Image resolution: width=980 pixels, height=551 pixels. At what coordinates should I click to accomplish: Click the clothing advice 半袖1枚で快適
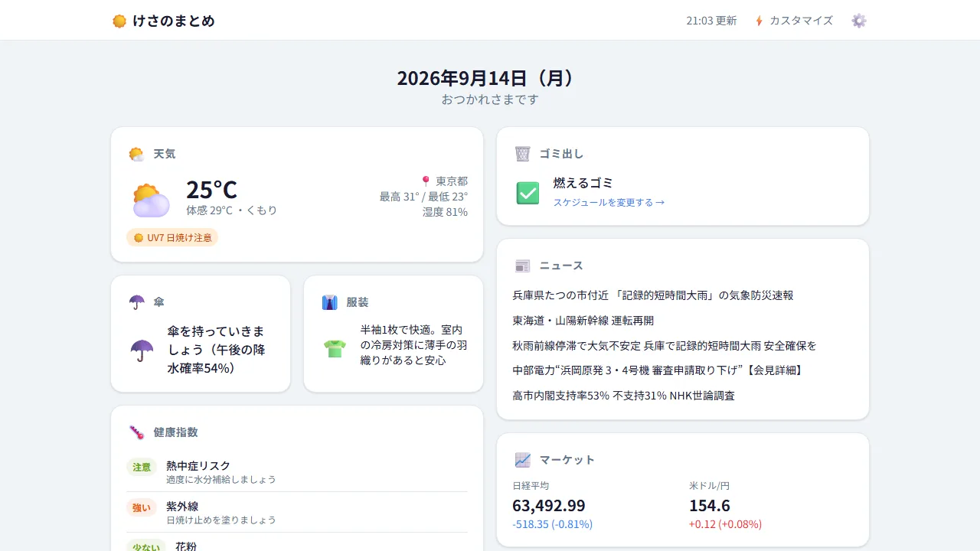pos(414,344)
